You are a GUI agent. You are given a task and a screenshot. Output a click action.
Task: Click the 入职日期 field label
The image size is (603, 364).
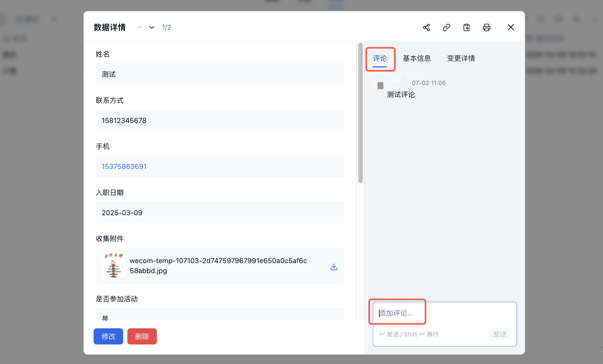pos(110,193)
